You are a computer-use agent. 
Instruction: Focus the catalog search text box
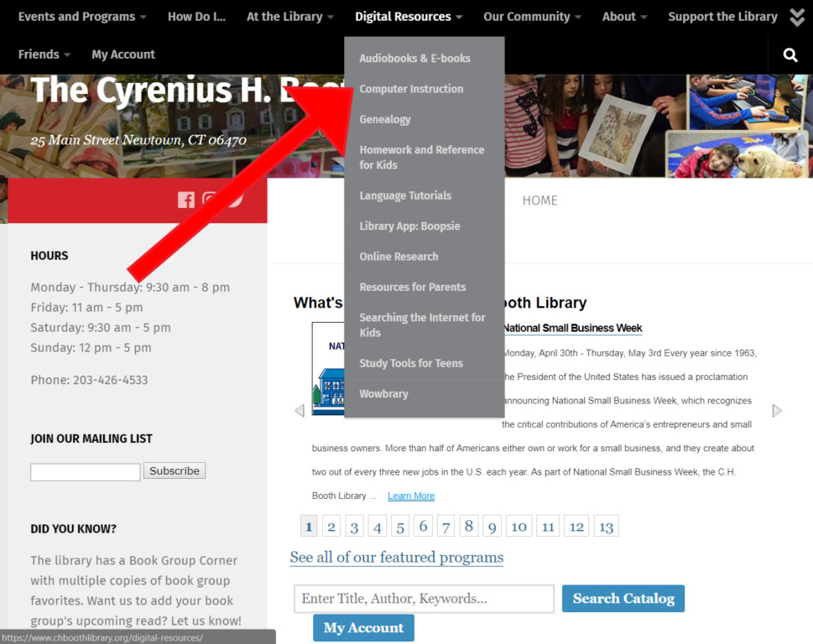point(425,599)
